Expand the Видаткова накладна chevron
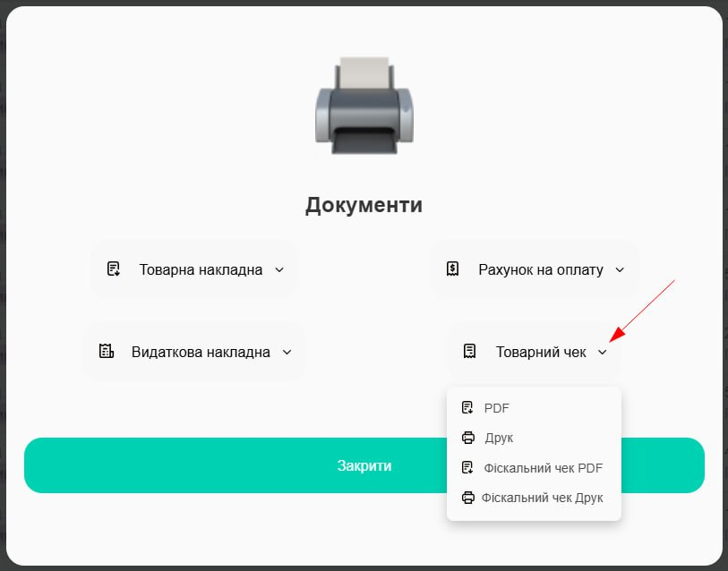This screenshot has height=571, width=728. (x=287, y=353)
